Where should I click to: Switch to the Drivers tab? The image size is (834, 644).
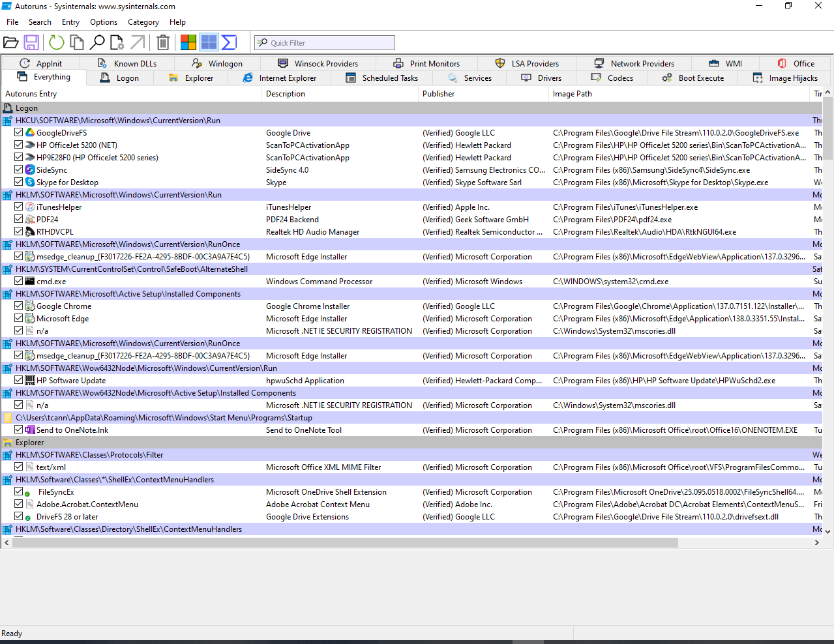coord(541,78)
